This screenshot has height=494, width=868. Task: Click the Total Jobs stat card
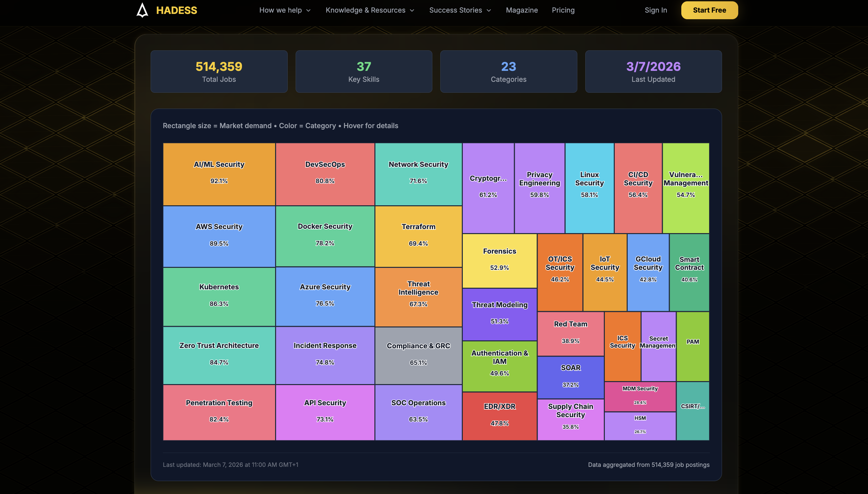coord(219,72)
